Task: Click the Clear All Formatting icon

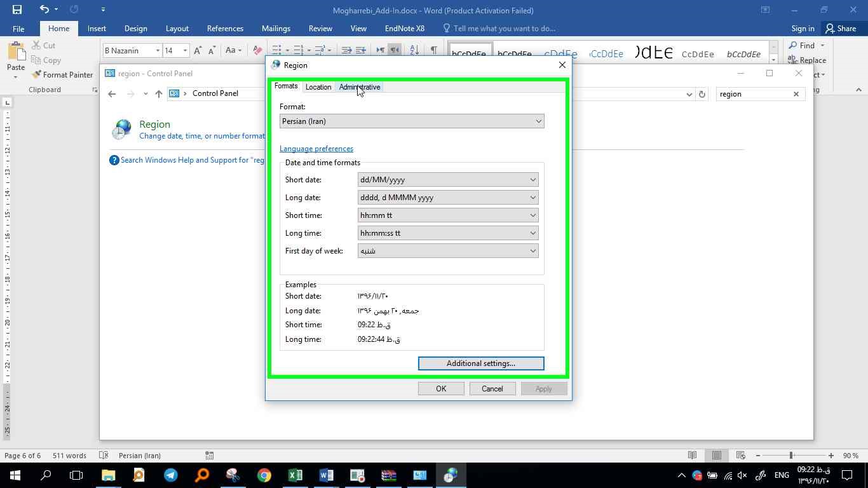Action: [x=257, y=50]
